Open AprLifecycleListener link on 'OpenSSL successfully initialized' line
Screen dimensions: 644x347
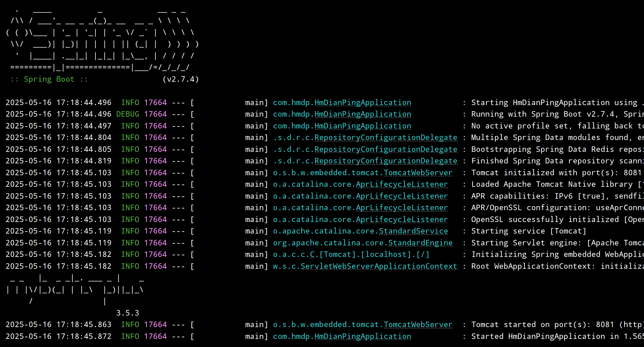point(402,220)
